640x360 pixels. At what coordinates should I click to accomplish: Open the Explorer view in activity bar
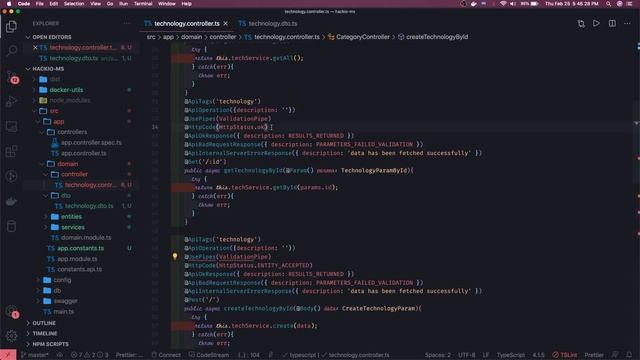point(11,27)
